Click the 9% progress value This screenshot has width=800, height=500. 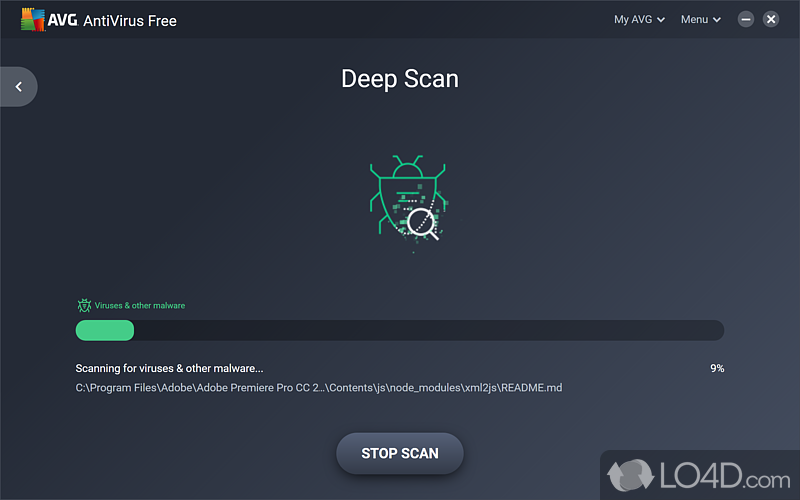tap(717, 368)
